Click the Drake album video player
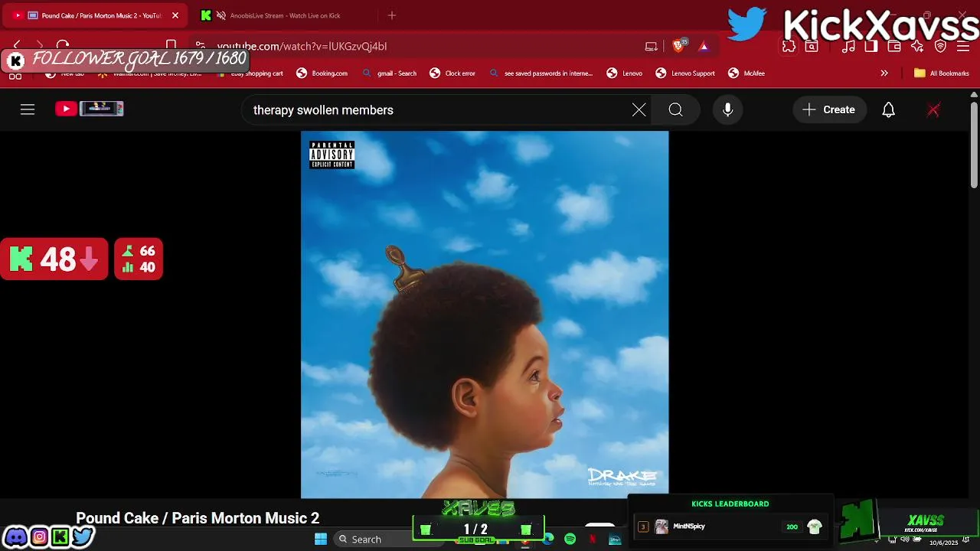 [x=485, y=315]
